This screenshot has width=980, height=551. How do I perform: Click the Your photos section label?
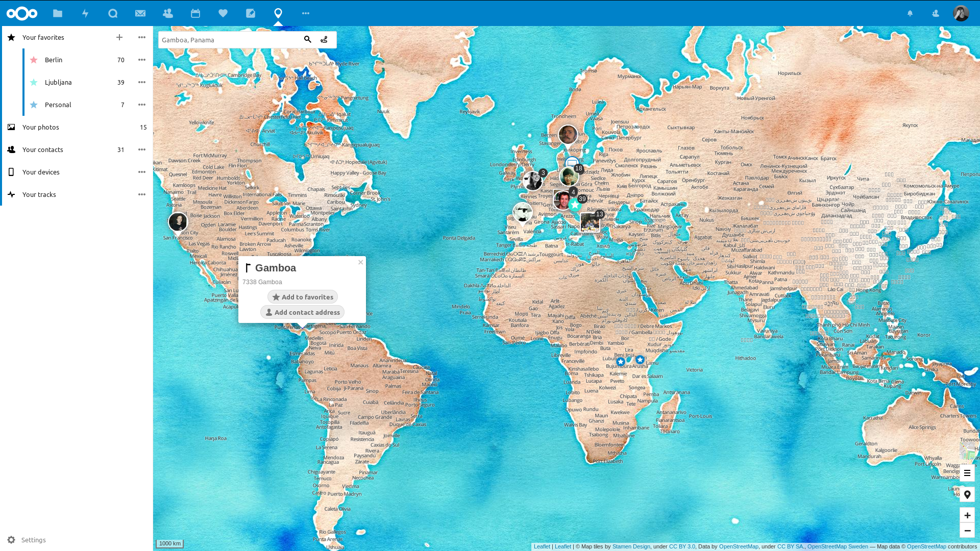coord(41,127)
